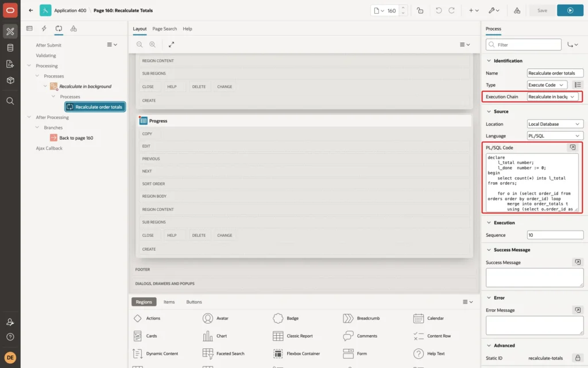This screenshot has height=368, width=588.
Task: Pick the Chart region type
Action: pos(215,336)
